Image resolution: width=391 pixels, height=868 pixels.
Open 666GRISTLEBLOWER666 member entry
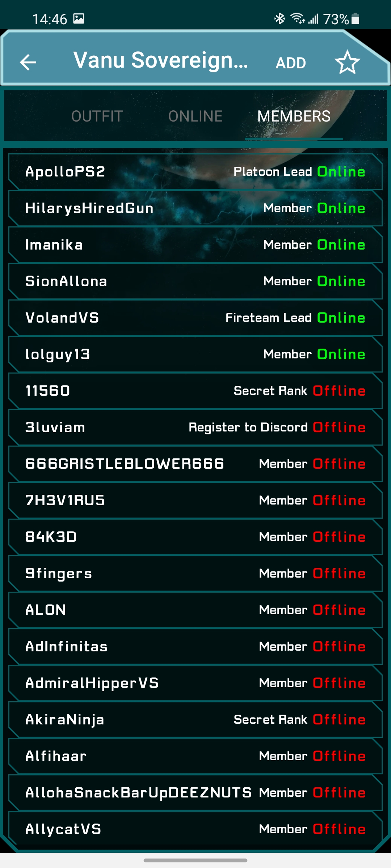tap(195, 464)
